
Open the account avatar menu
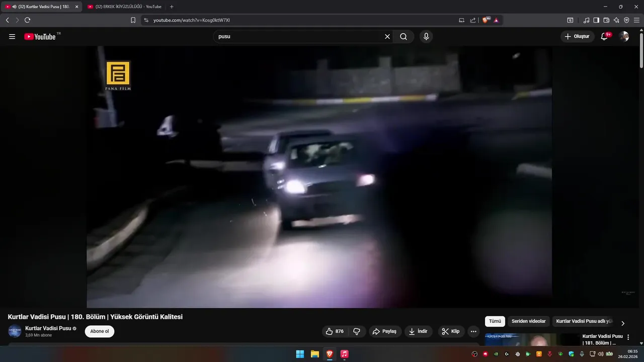[x=624, y=37]
